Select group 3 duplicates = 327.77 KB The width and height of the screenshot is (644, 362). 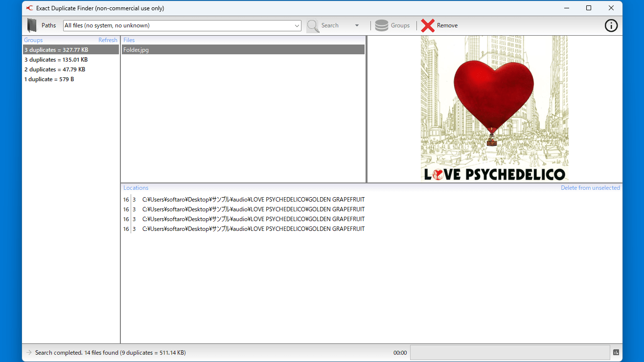(x=71, y=50)
